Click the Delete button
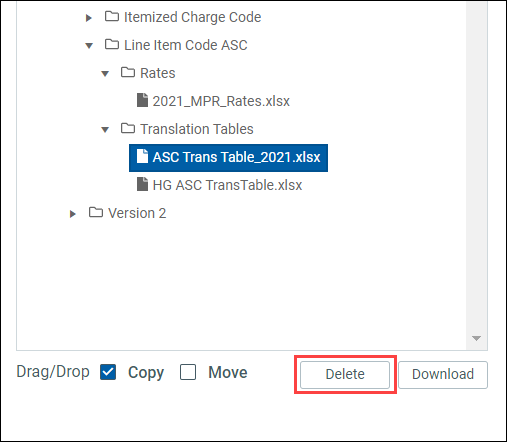 tap(345, 374)
